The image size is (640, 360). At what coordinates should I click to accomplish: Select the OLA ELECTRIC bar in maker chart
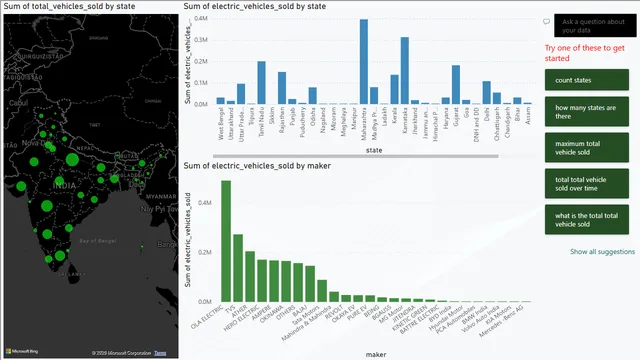(x=226, y=241)
